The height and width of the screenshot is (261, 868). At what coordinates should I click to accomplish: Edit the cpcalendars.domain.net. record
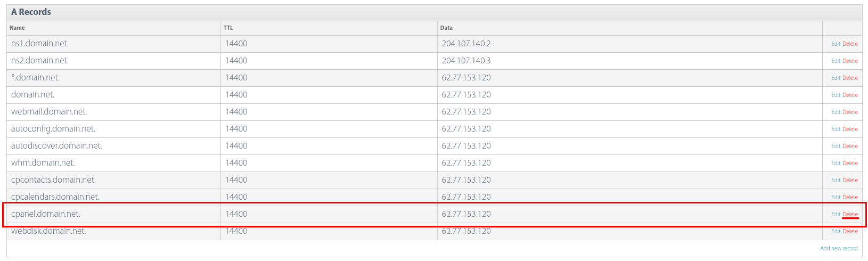click(x=836, y=197)
